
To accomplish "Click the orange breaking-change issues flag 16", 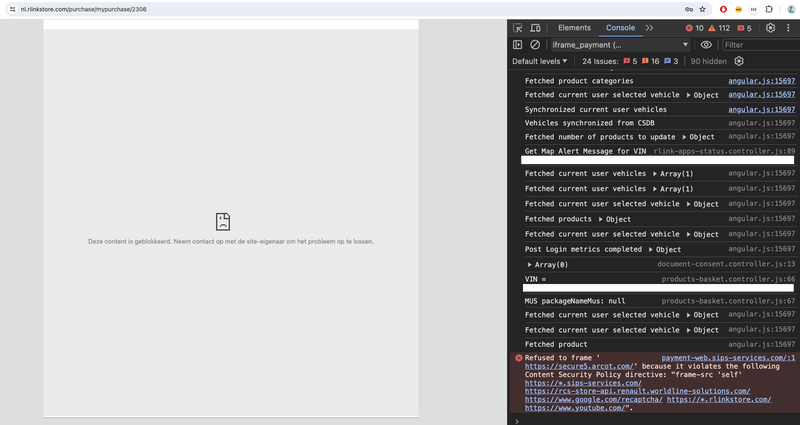I will 651,61.
